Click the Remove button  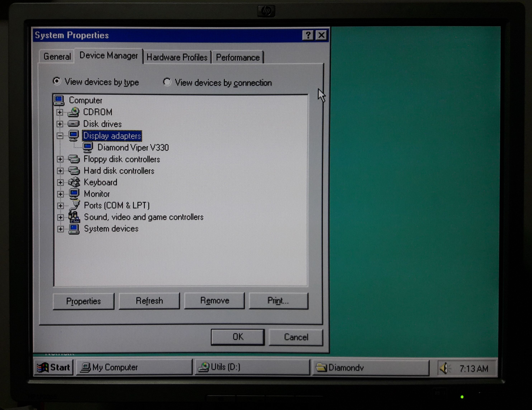pyautogui.click(x=214, y=301)
